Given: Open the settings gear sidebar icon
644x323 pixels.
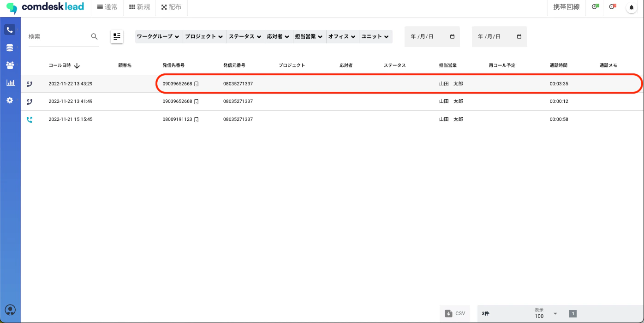Looking at the screenshot, I should 10,100.
